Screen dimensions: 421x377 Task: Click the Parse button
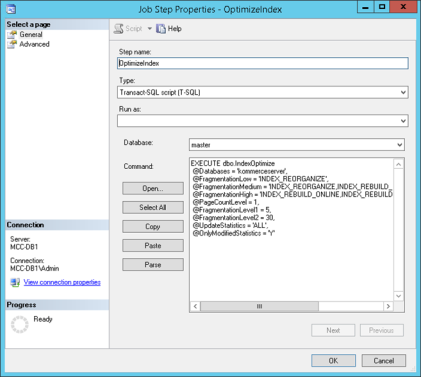point(153,265)
